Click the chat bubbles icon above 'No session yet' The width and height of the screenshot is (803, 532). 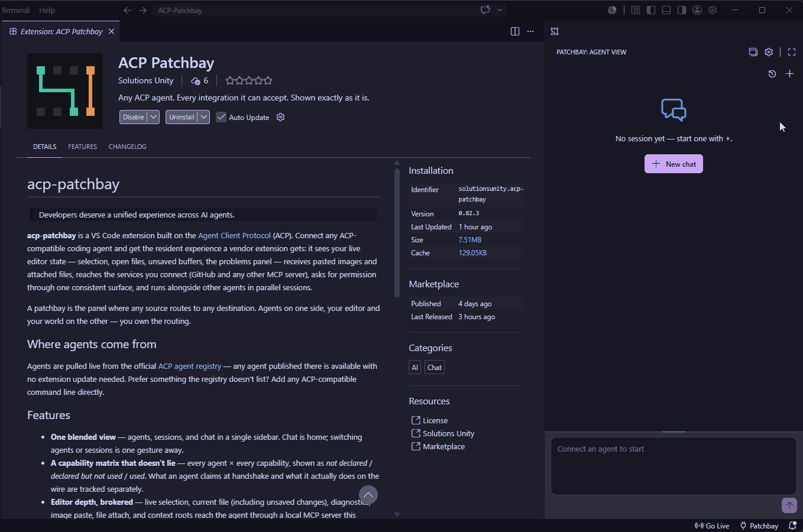674,110
